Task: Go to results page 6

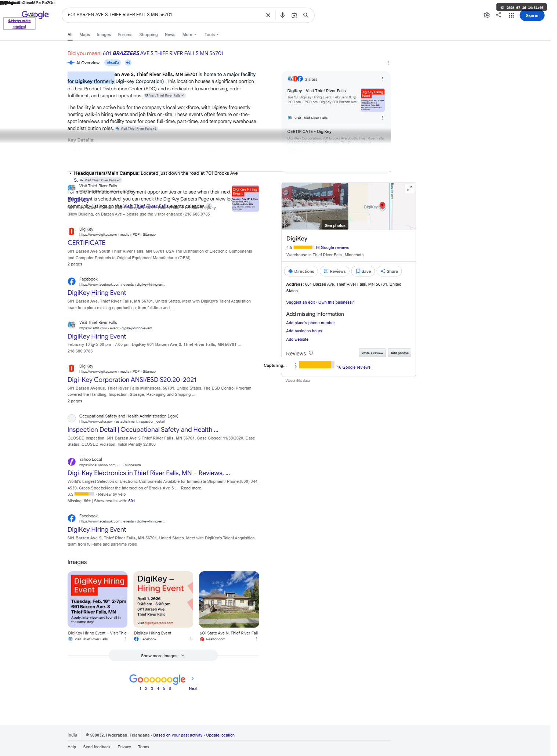Action: point(170,688)
